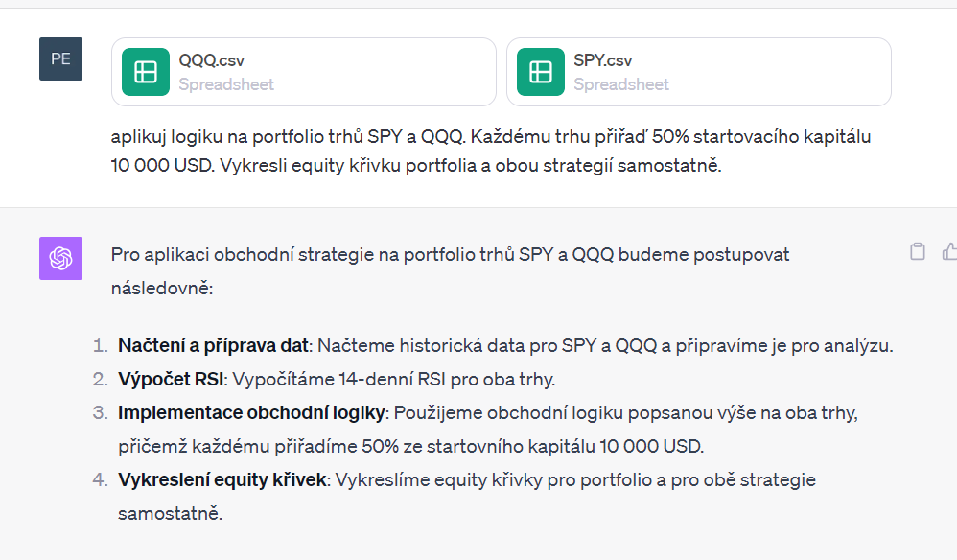
Task: Click the Spreadsheet label under QQQ.csv
Action: coord(226,84)
